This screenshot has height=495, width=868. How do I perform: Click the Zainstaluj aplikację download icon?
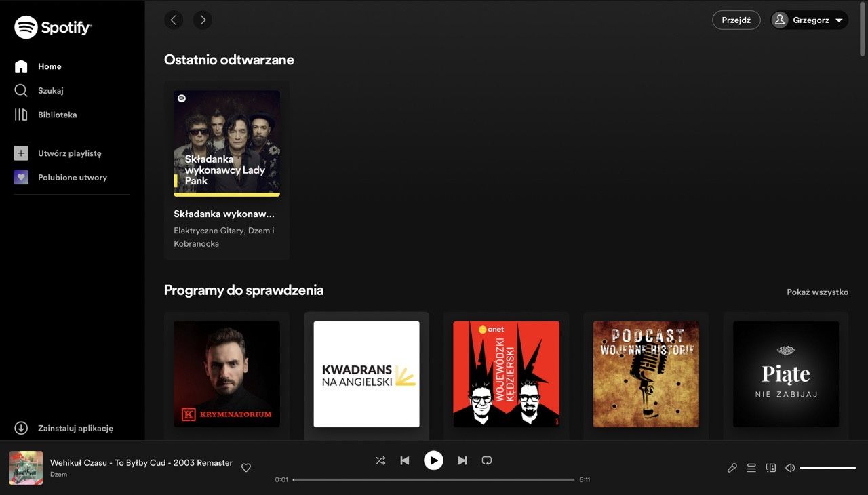(x=21, y=428)
